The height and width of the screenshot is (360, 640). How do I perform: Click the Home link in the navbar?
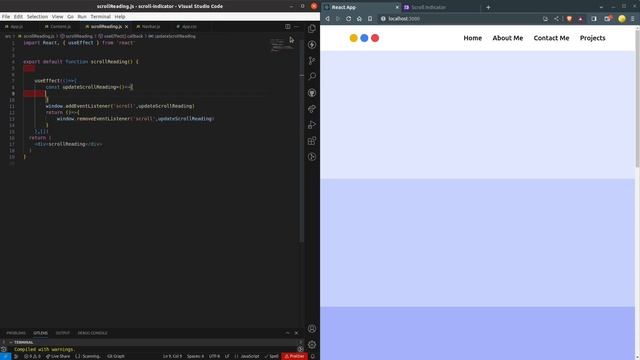click(x=473, y=38)
